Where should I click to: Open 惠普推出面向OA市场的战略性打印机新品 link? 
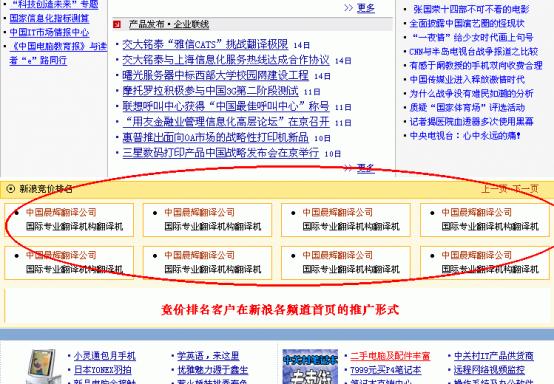pyautogui.click(x=215, y=137)
